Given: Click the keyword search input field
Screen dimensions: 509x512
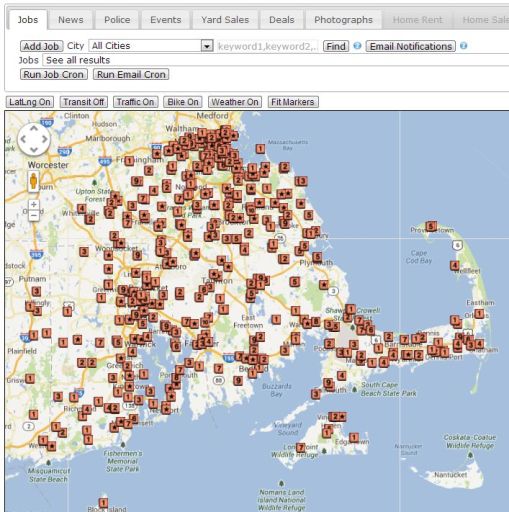Looking at the screenshot, I should (x=267, y=46).
